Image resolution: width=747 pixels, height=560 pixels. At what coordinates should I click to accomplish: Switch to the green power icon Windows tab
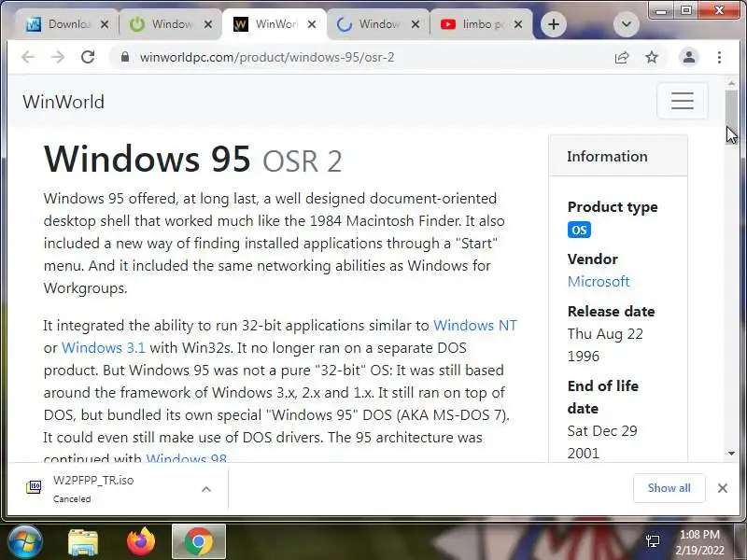(171, 24)
